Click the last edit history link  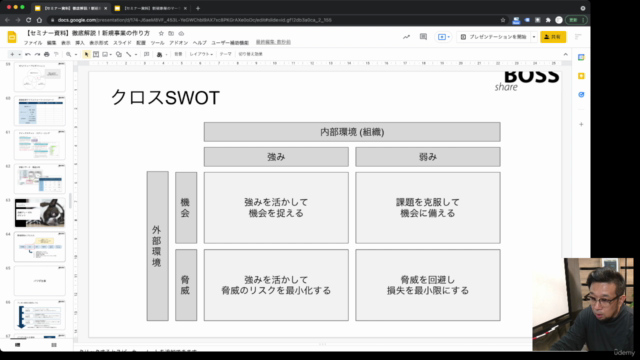[273, 42]
